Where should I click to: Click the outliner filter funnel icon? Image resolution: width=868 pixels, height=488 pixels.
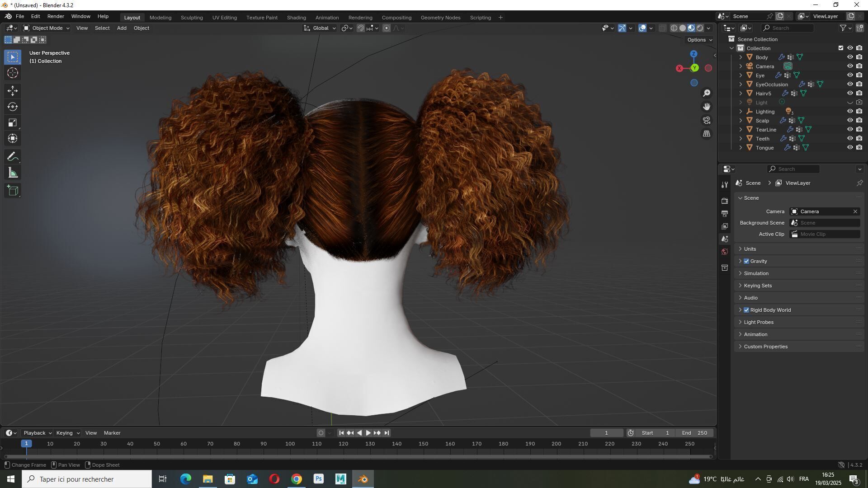click(x=843, y=28)
